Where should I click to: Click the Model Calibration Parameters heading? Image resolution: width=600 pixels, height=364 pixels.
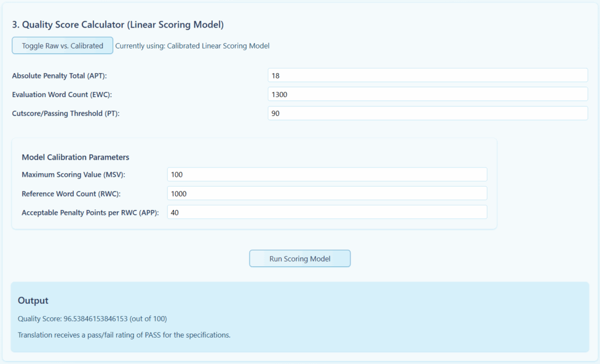pos(76,157)
